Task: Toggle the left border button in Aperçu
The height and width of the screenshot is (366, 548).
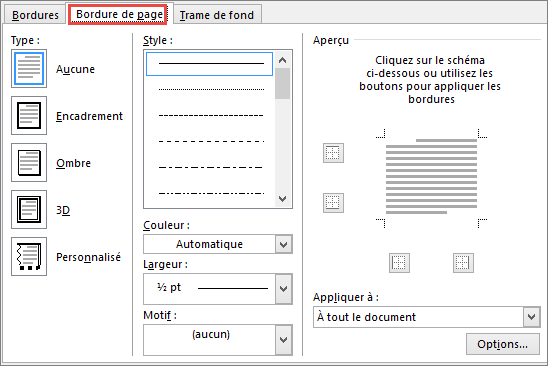Action: (399, 263)
